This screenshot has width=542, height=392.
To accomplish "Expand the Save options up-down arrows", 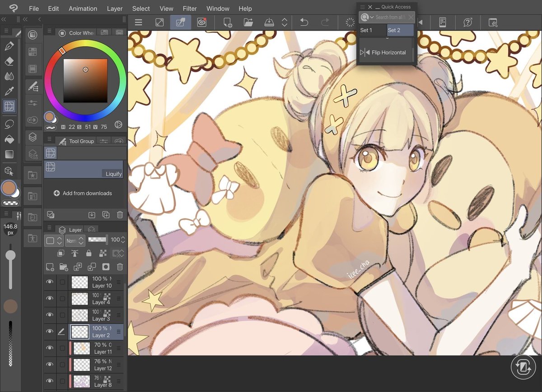I will tap(285, 22).
